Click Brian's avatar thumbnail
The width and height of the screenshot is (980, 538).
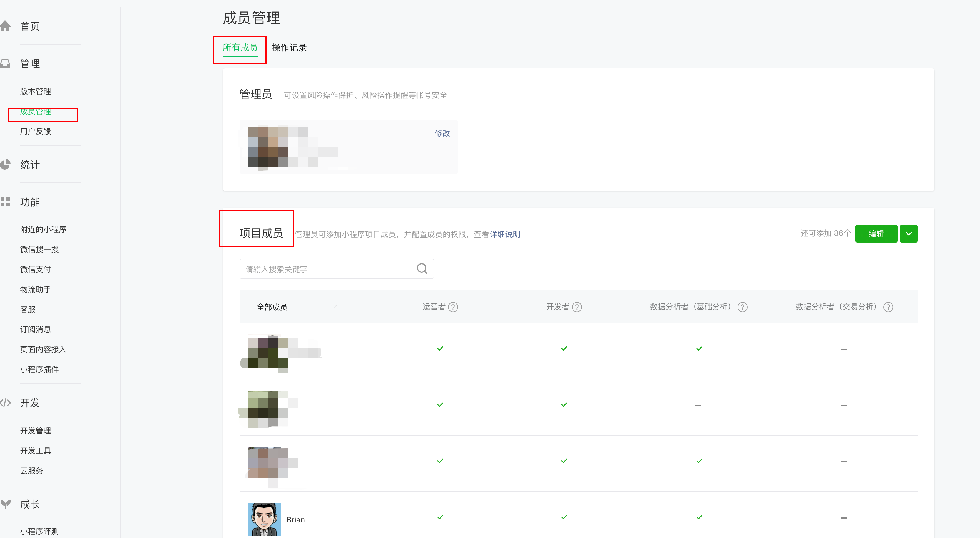(264, 520)
